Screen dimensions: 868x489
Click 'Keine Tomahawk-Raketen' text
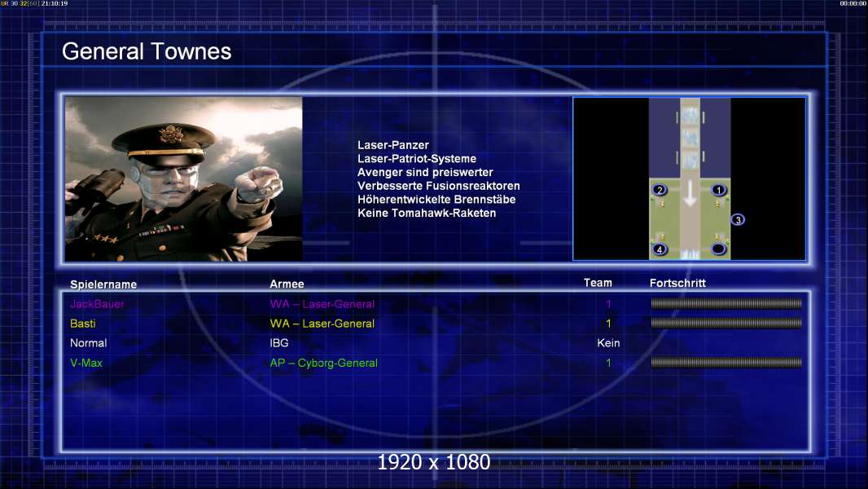click(427, 213)
